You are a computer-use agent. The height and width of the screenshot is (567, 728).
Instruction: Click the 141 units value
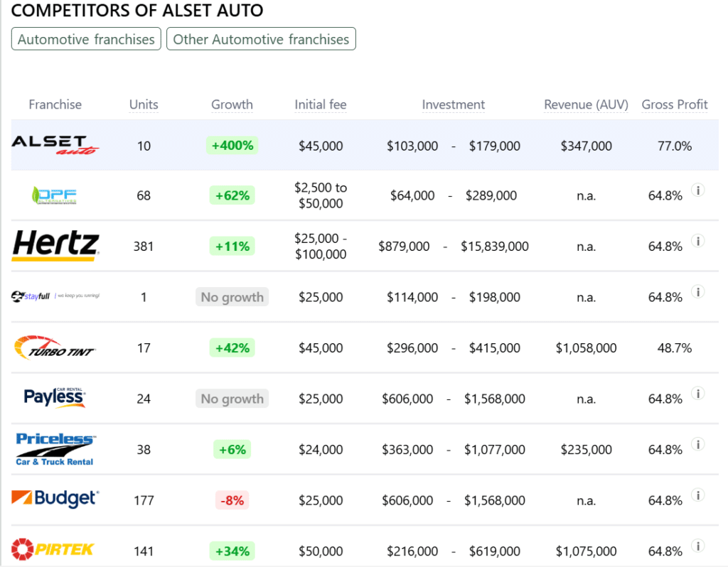[144, 551]
